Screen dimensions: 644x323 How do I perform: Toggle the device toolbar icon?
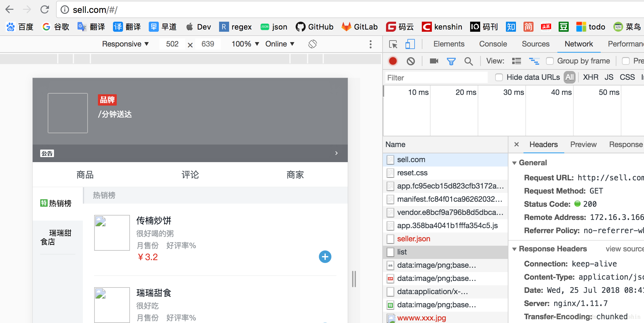(x=410, y=44)
